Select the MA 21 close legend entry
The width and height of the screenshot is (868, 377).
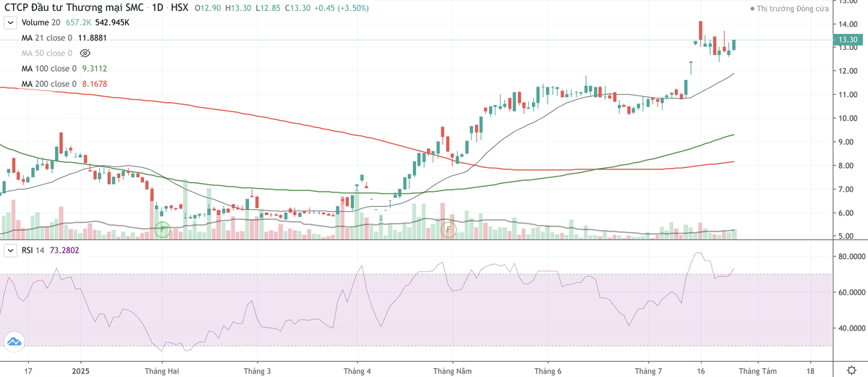click(47, 38)
